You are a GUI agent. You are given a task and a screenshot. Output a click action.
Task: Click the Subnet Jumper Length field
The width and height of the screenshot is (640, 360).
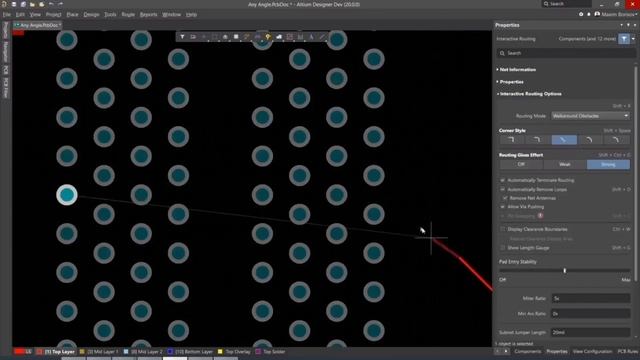pos(591,332)
